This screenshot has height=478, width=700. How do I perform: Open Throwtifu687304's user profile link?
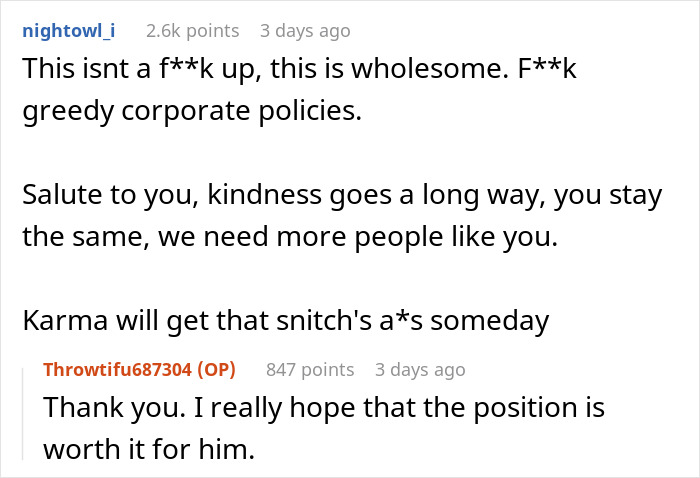119,370
